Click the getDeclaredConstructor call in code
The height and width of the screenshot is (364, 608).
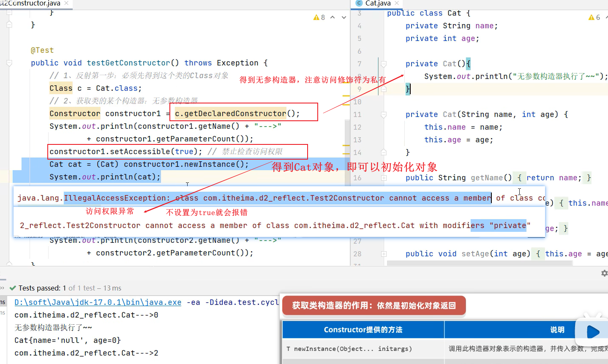(x=237, y=114)
